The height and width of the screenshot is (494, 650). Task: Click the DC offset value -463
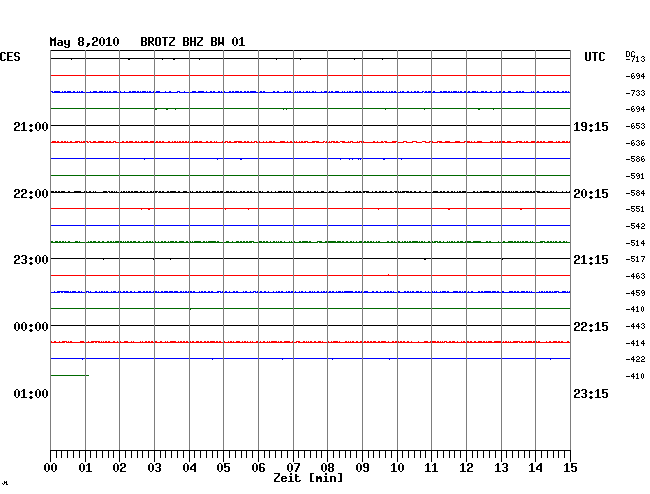[x=635, y=275]
